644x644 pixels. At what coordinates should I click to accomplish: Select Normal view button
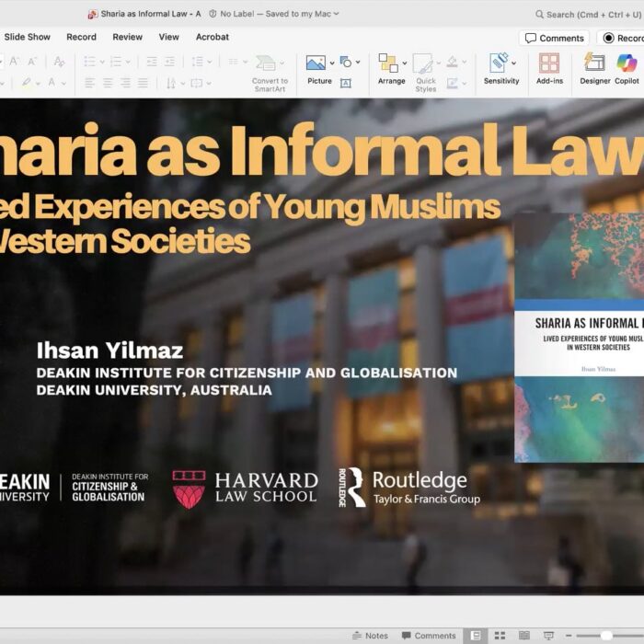[476, 635]
